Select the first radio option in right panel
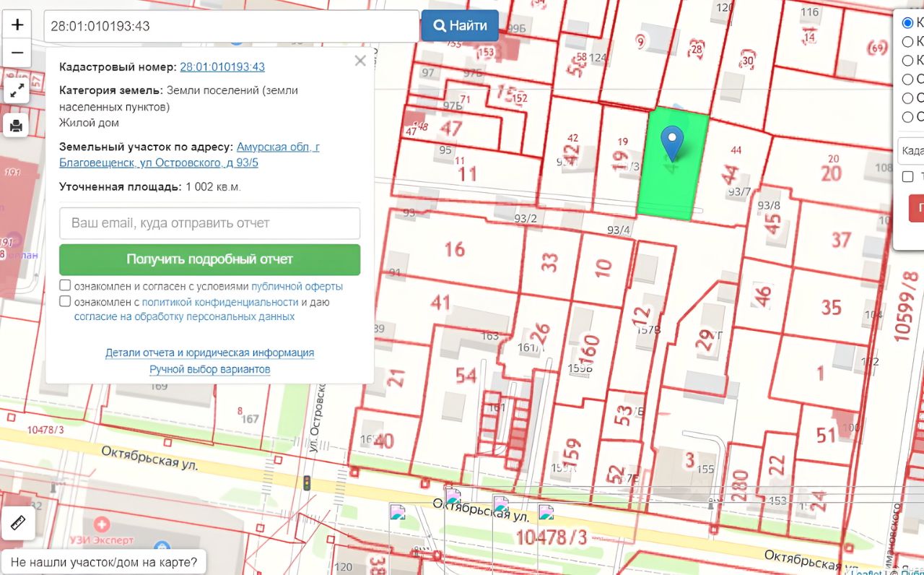924x575 pixels. click(907, 23)
